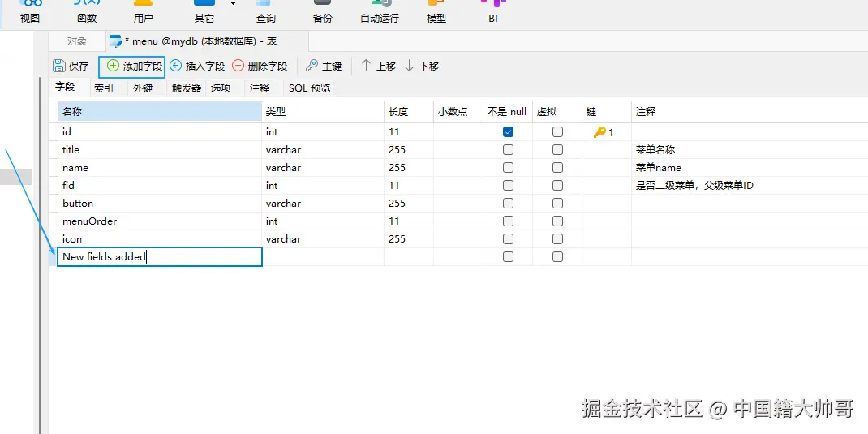Image resolution: width=868 pixels, height=434 pixels.
Task: Click the New fields added name input
Action: click(160, 257)
